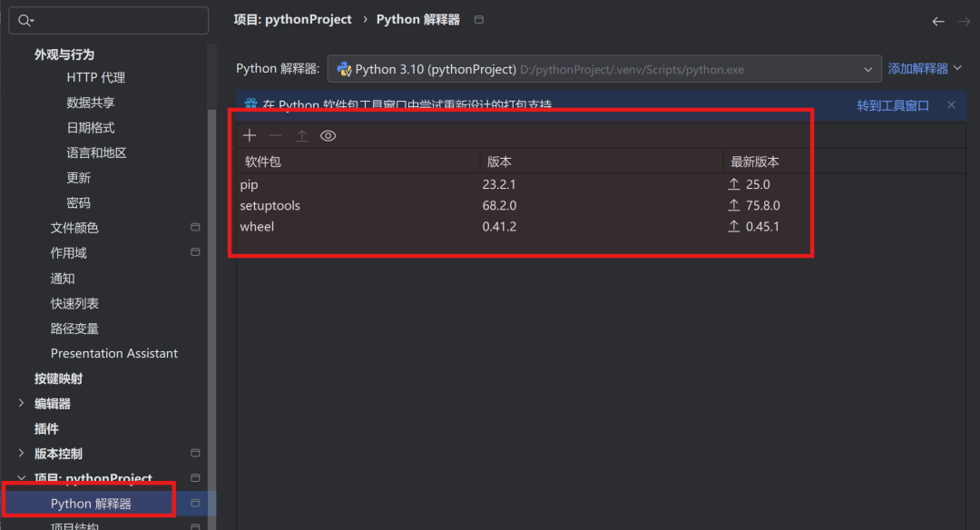The width and height of the screenshot is (980, 530).
Task: Click project-level icon beside 版本控制
Action: (195, 453)
